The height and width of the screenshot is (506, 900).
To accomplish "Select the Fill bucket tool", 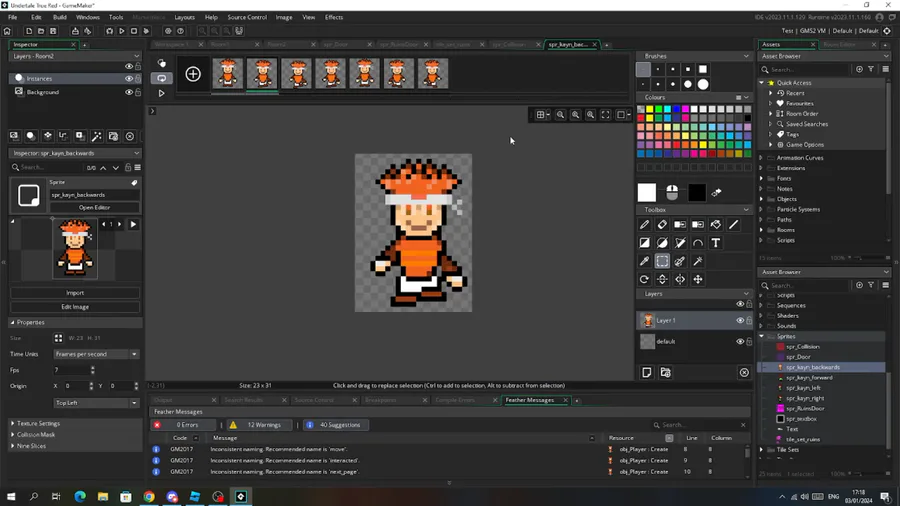I will 716,225.
